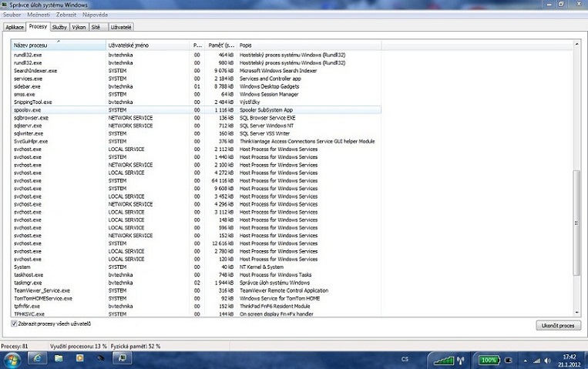Switch to the Služby tab
The height and width of the screenshot is (369, 588).
[59, 27]
